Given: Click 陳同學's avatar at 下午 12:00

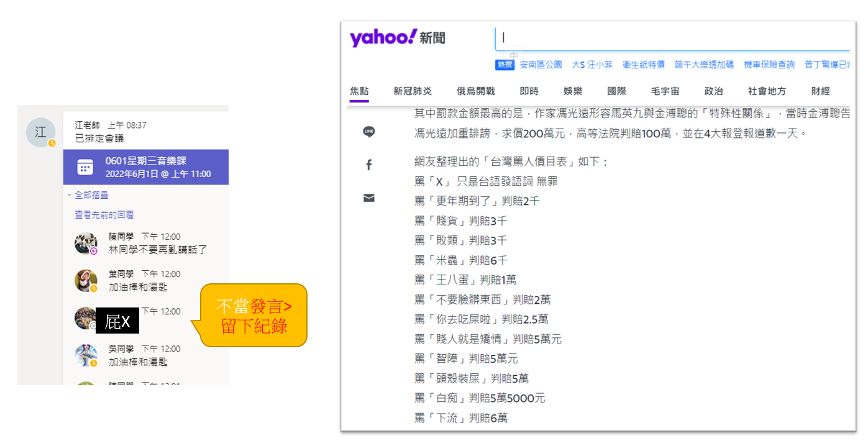Looking at the screenshot, I should (x=86, y=243).
